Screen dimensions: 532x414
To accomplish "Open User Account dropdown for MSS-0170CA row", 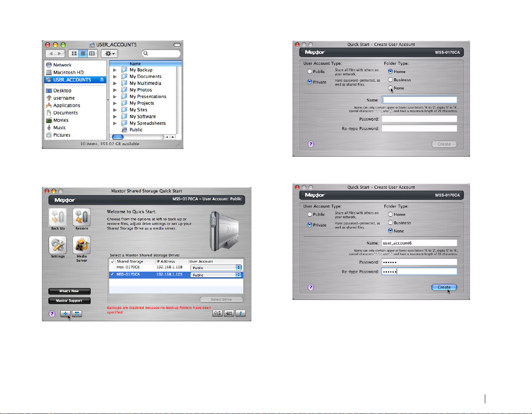I will coord(216,275).
